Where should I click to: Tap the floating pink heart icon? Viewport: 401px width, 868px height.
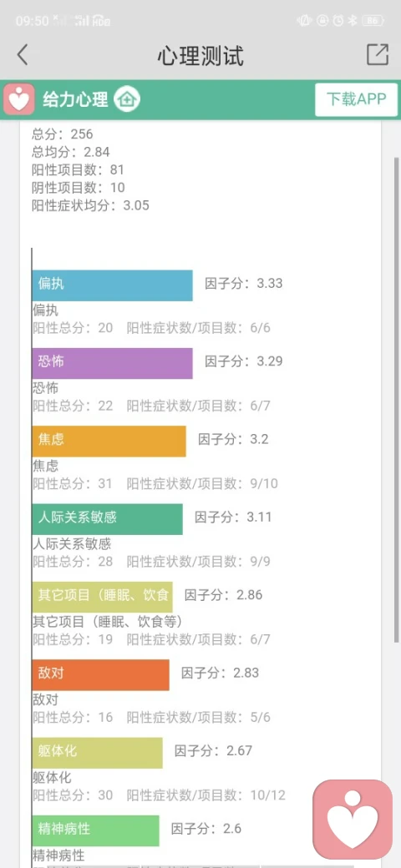click(x=353, y=819)
